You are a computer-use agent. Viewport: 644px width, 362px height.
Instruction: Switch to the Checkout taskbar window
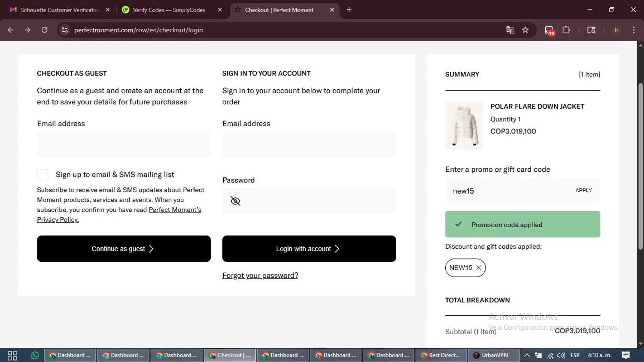point(230,356)
